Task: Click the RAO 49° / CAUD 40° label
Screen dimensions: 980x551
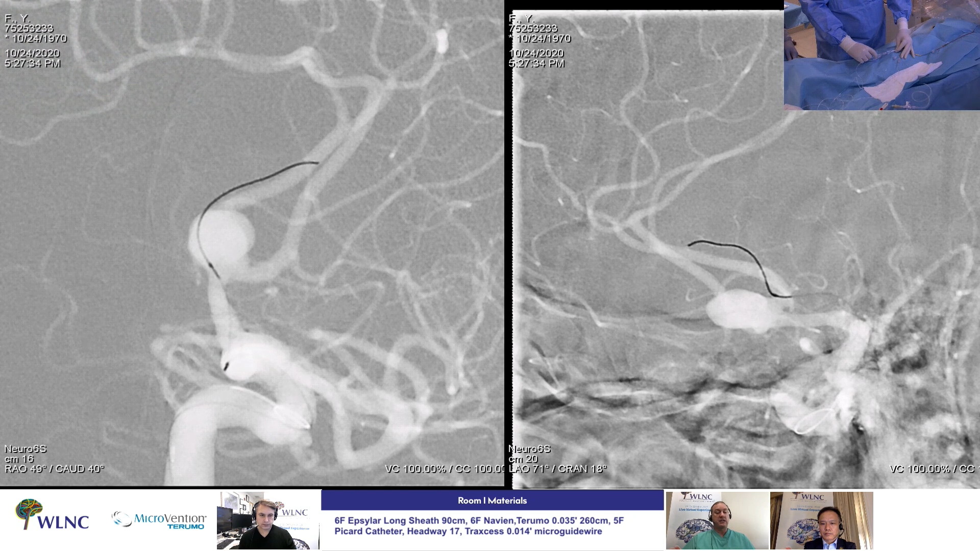Action: pyautogui.click(x=54, y=469)
